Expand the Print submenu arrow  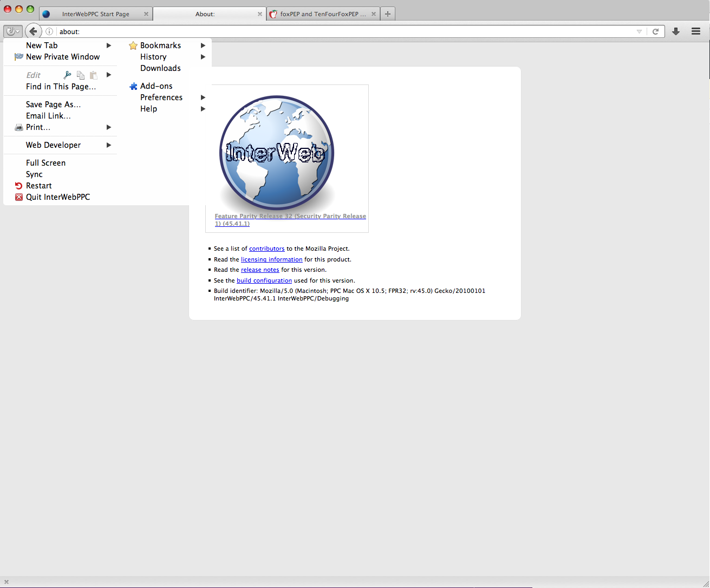coord(109,127)
